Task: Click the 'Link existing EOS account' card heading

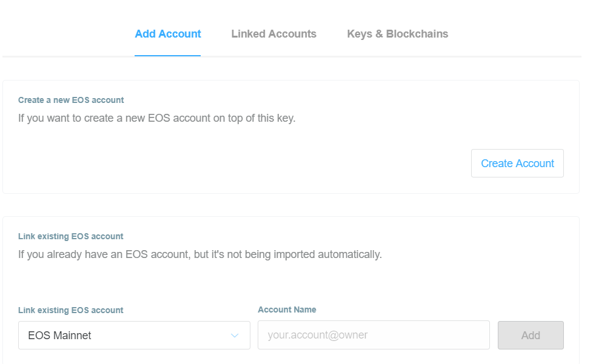Action: pyautogui.click(x=71, y=236)
